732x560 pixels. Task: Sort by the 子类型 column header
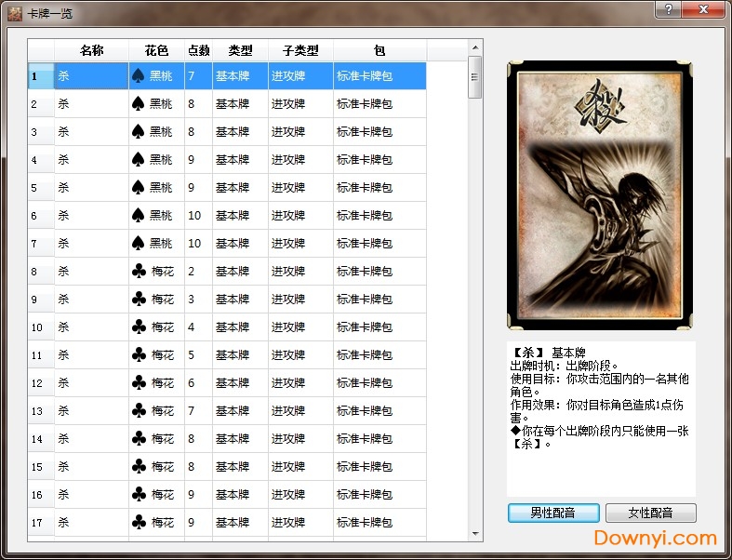(x=300, y=50)
